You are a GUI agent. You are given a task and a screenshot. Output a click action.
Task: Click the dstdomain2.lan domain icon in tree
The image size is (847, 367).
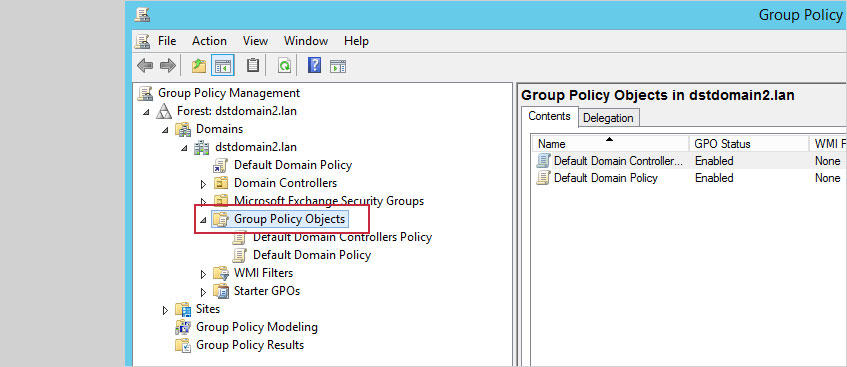coord(201,147)
